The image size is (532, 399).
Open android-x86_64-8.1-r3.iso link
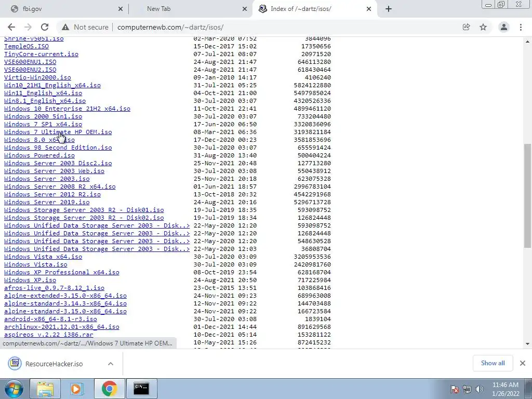click(50, 320)
